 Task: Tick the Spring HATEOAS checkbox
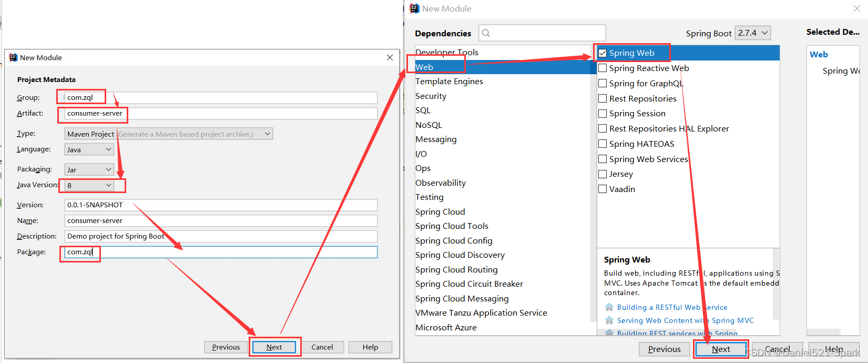[x=603, y=144]
